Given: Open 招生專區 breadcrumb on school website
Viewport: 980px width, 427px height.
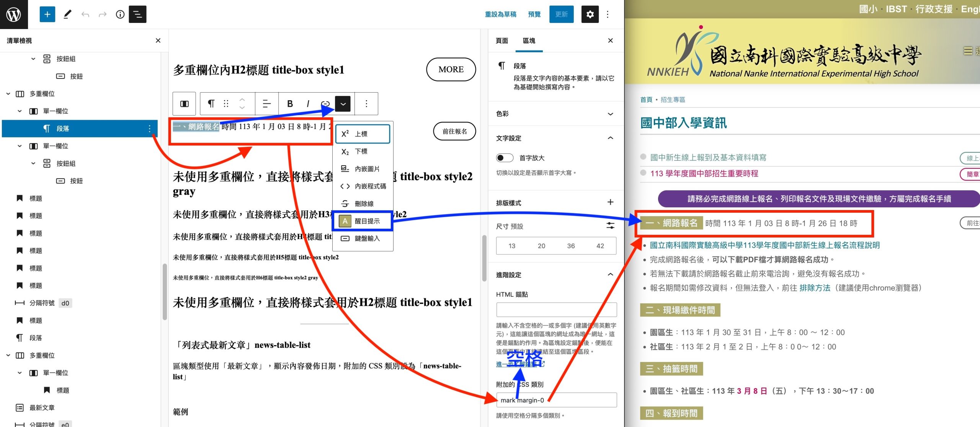Looking at the screenshot, I should coord(673,100).
